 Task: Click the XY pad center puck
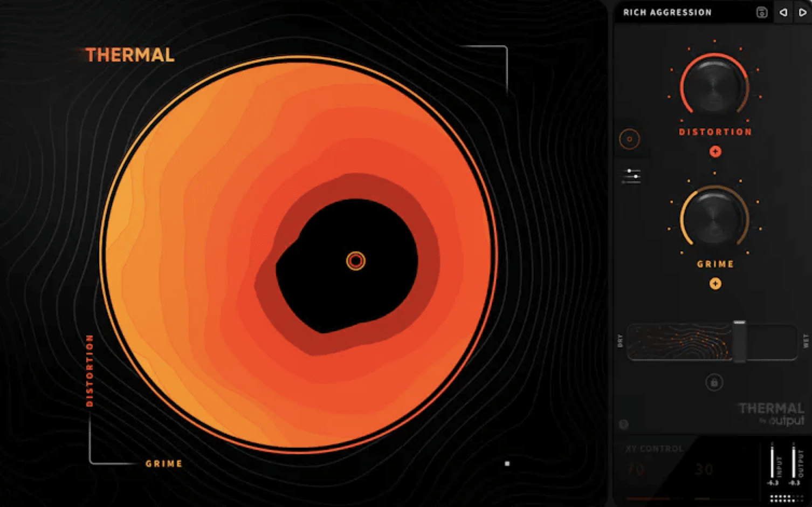coord(355,261)
